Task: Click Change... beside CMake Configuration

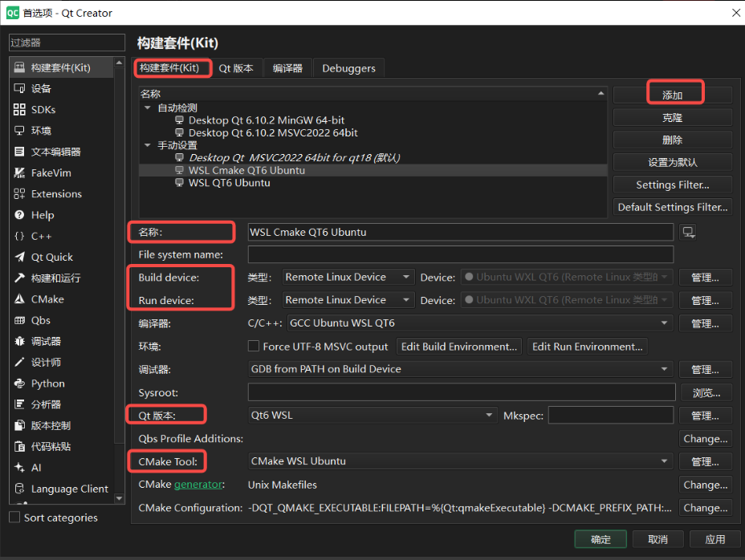Action: click(705, 508)
